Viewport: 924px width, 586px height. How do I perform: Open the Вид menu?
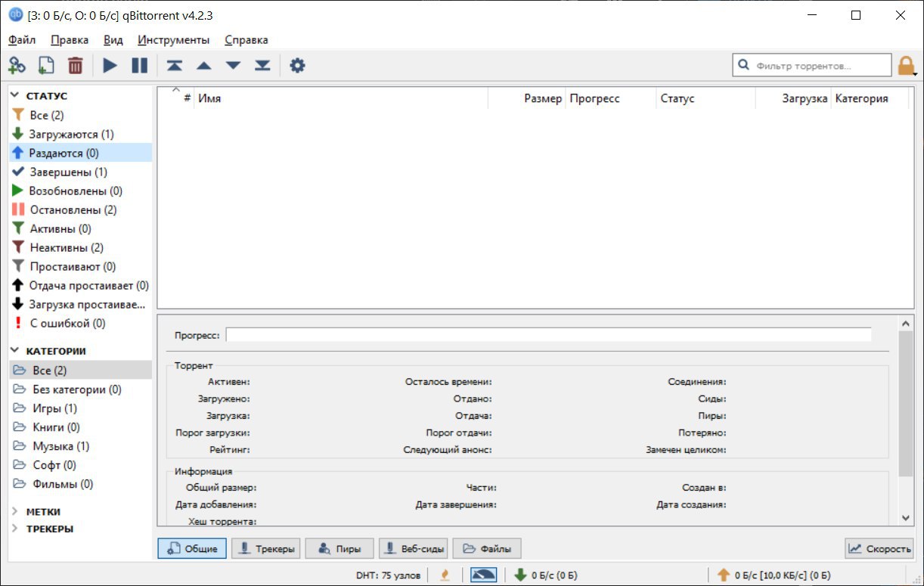pyautogui.click(x=113, y=40)
